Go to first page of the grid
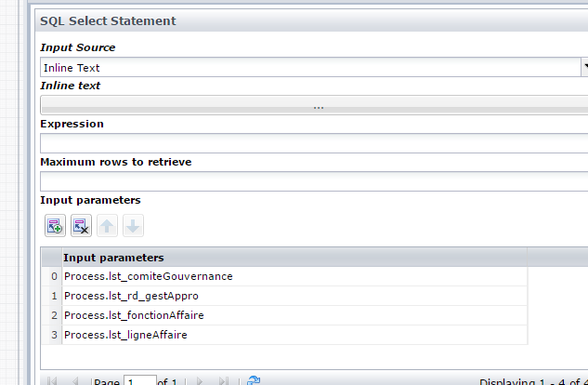The image size is (588, 385). pos(52,381)
